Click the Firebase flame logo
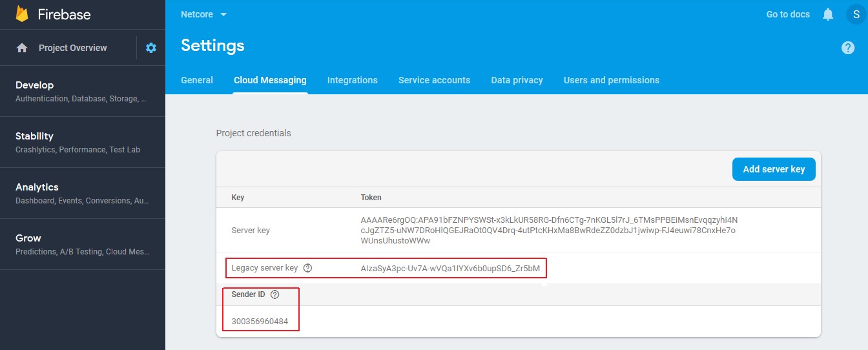 coord(22,14)
